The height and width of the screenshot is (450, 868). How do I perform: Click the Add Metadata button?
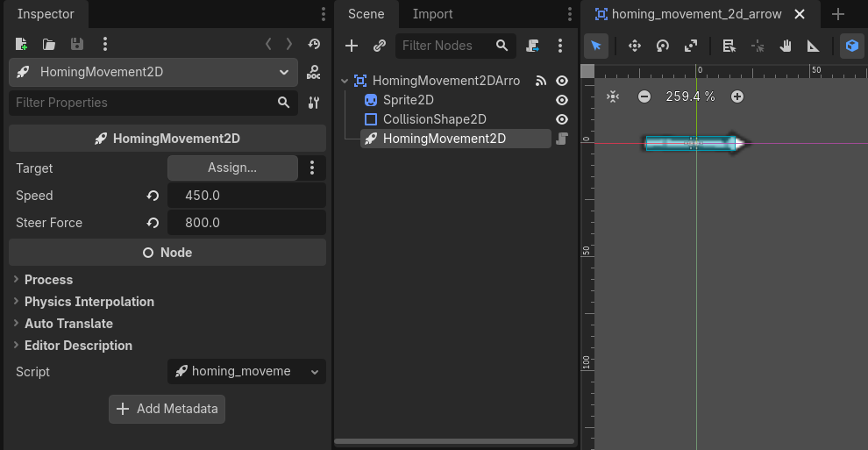tap(167, 409)
